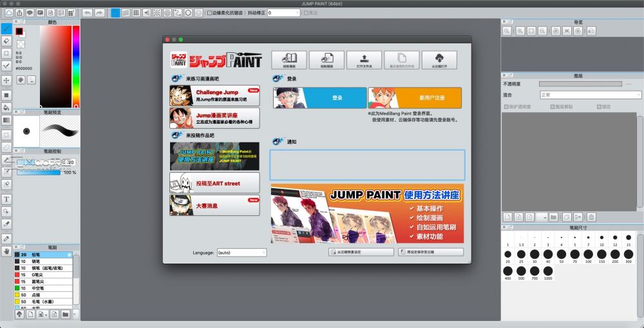Toggle the 柔边 checkbox
Viewport: 644px width, 328px height.
click(x=306, y=13)
